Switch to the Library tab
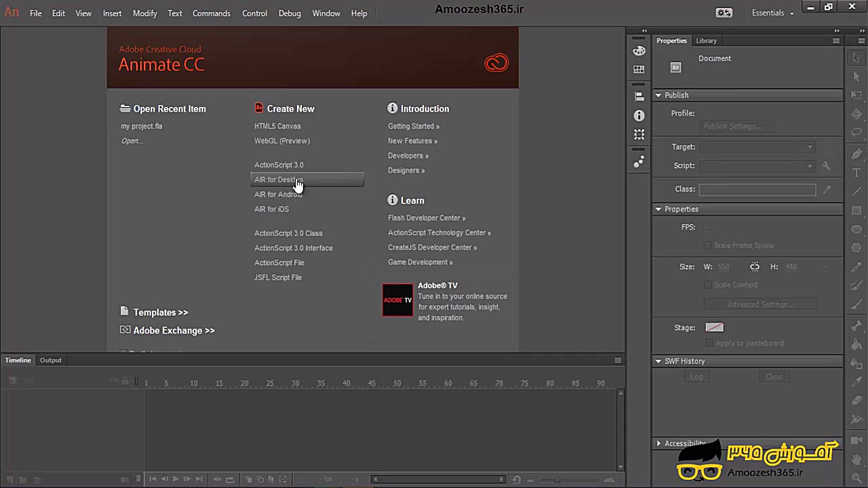The height and width of the screenshot is (488, 868). [x=706, y=41]
